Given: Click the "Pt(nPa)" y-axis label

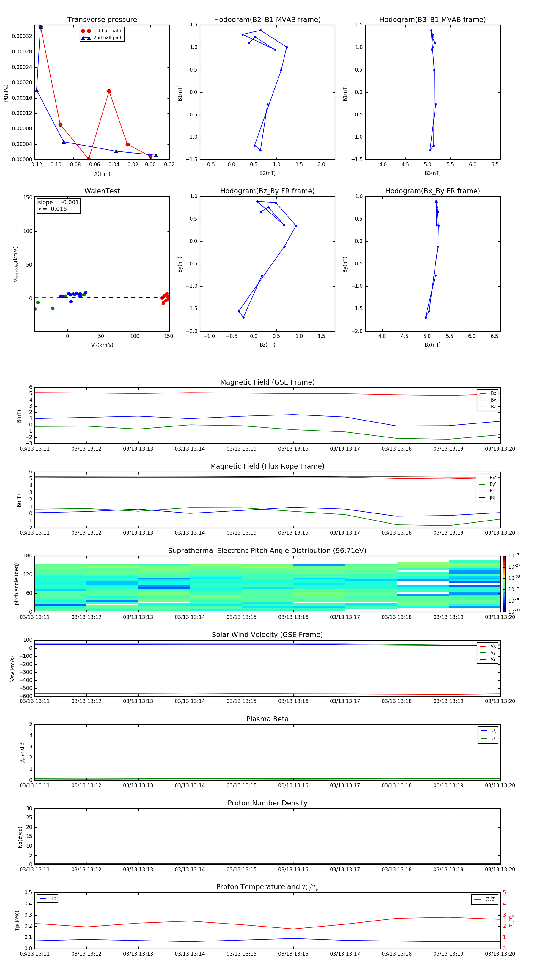Looking at the screenshot, I should click(x=6, y=92).
